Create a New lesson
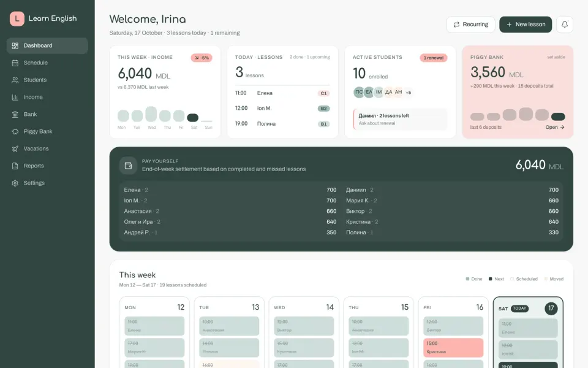The width and height of the screenshot is (588, 368). tap(526, 25)
